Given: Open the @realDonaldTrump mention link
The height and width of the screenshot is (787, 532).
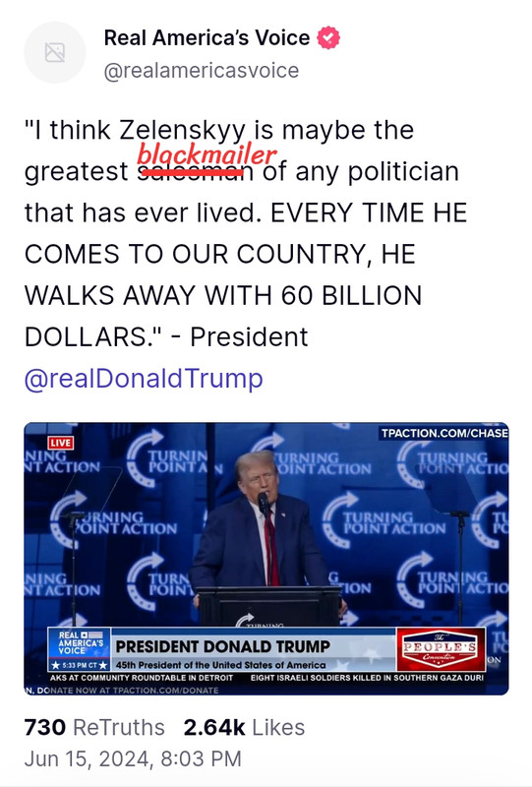Looking at the screenshot, I should coord(144,378).
